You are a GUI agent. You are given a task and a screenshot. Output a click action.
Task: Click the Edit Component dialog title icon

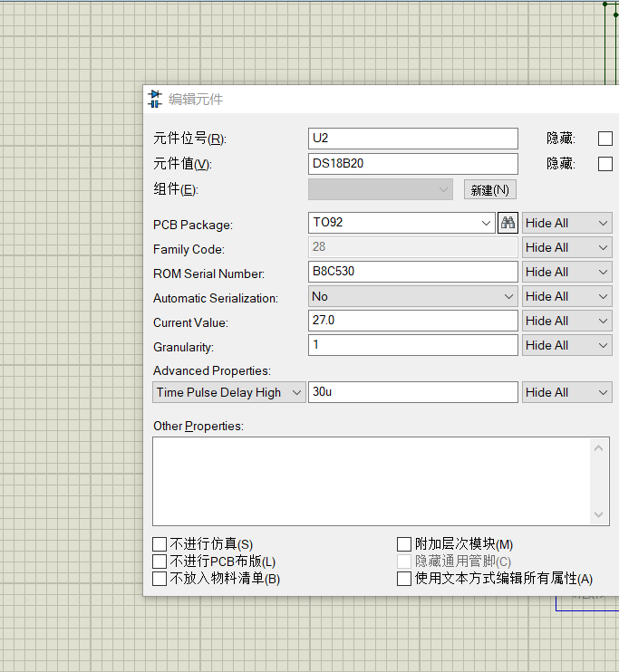click(x=155, y=99)
